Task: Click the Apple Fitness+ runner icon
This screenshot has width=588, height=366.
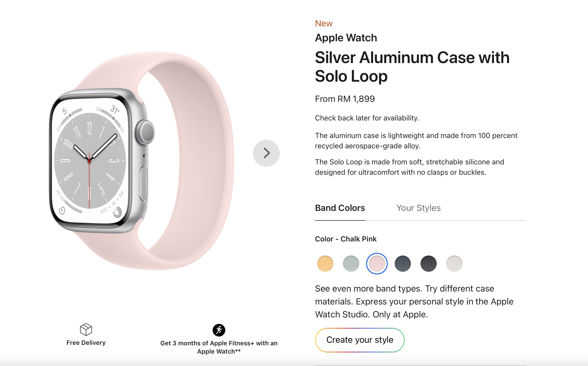Action: (x=219, y=330)
